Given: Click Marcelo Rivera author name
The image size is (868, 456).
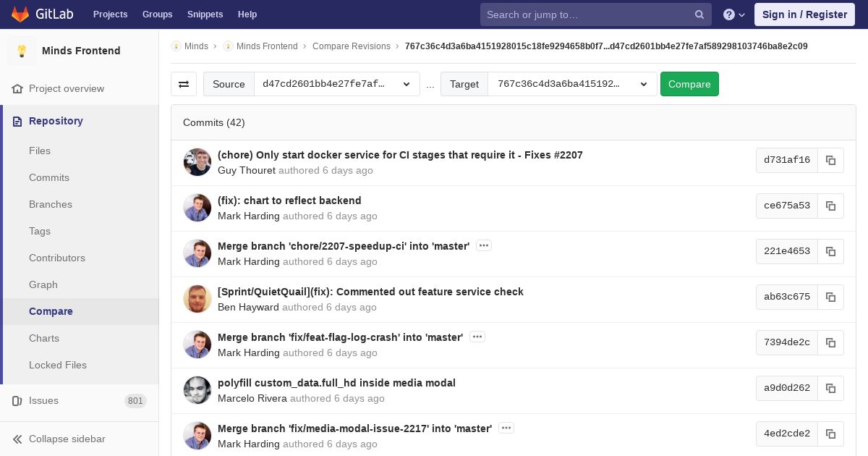Looking at the screenshot, I should pos(252,398).
